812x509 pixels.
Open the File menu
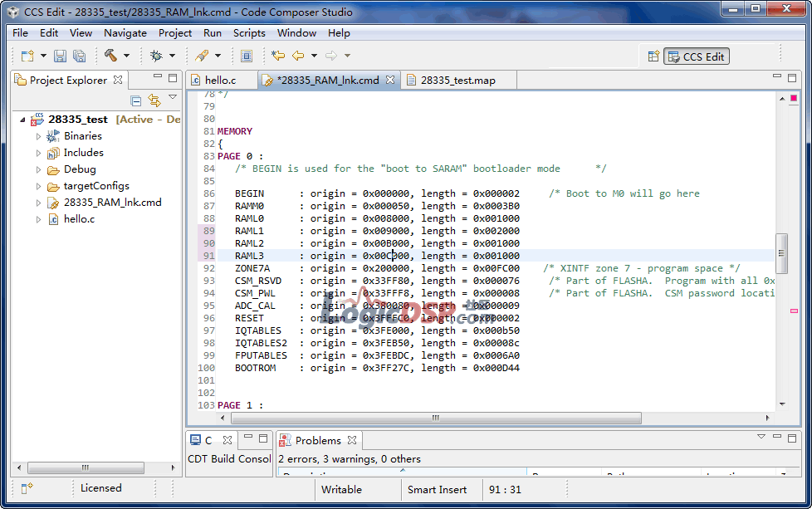tap(20, 32)
